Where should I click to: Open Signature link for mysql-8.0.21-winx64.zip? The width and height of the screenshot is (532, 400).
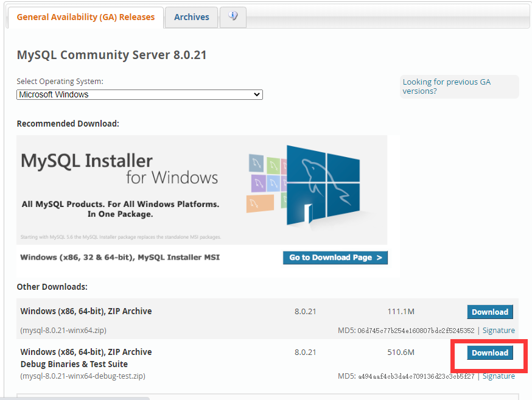pyautogui.click(x=499, y=331)
